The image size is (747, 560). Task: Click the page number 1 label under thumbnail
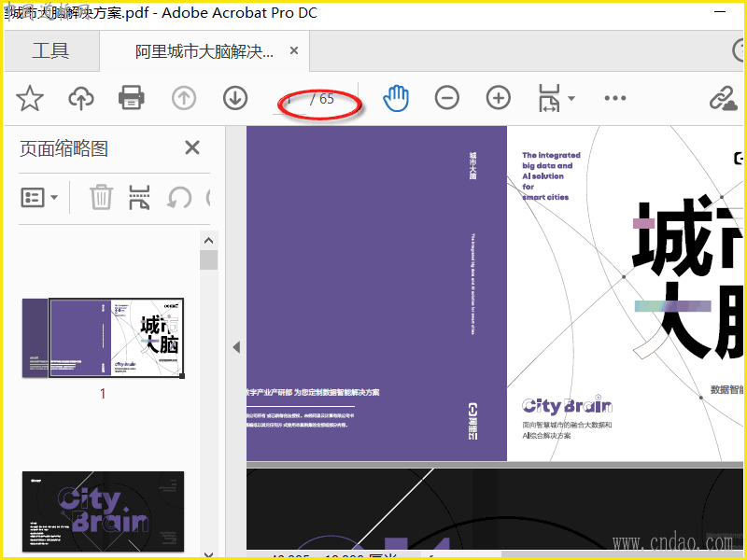[103, 393]
